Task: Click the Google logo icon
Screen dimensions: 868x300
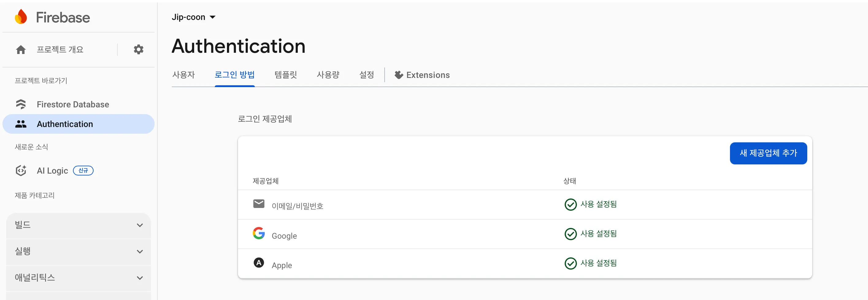Action: [x=259, y=233]
